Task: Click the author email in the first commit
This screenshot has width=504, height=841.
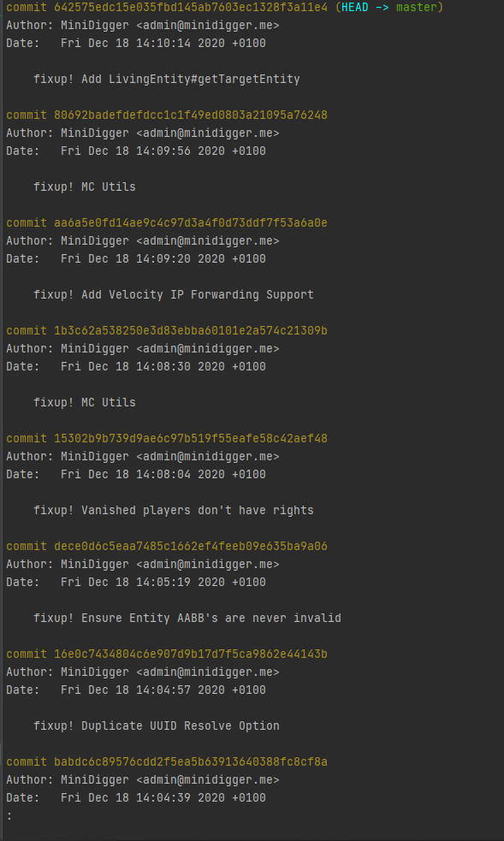Action: tap(207, 26)
